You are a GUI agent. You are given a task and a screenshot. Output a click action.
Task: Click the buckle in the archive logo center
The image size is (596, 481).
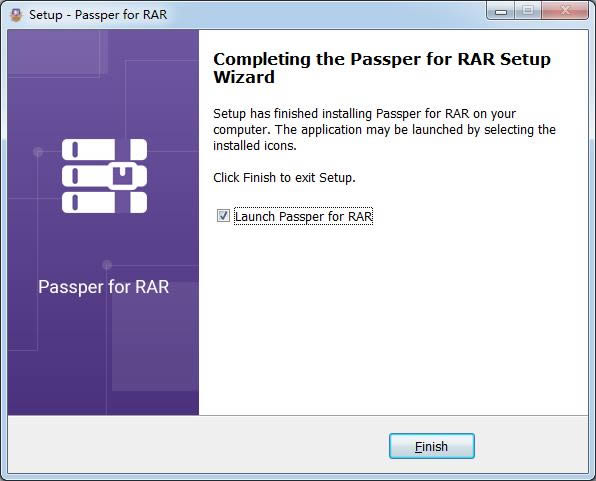tap(122, 176)
